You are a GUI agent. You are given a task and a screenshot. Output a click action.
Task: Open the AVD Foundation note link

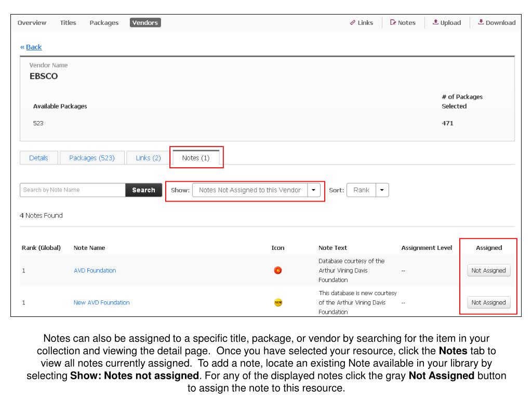click(x=95, y=270)
